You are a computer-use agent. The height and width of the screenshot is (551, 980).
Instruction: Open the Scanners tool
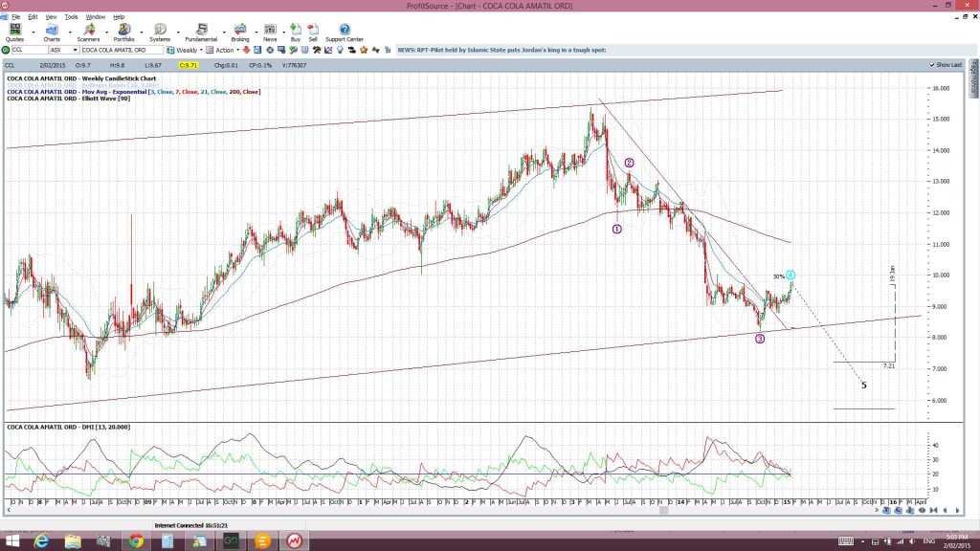[88, 33]
